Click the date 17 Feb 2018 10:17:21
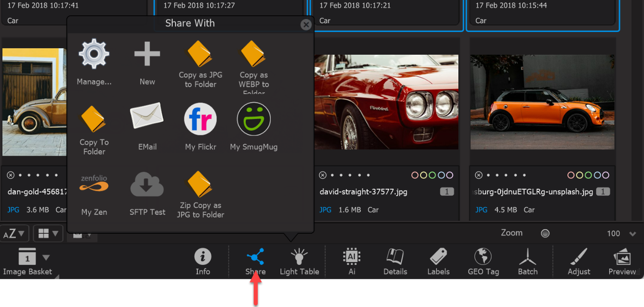Screen dimensions: 644x307 (355, 6)
